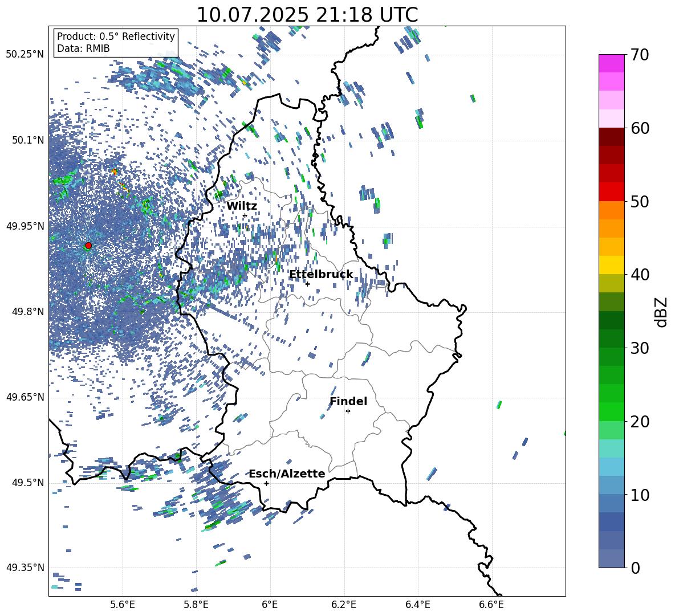This screenshot has width=675, height=616.
Task: Click the 50.25°N latitude tick label
Action: (25, 55)
